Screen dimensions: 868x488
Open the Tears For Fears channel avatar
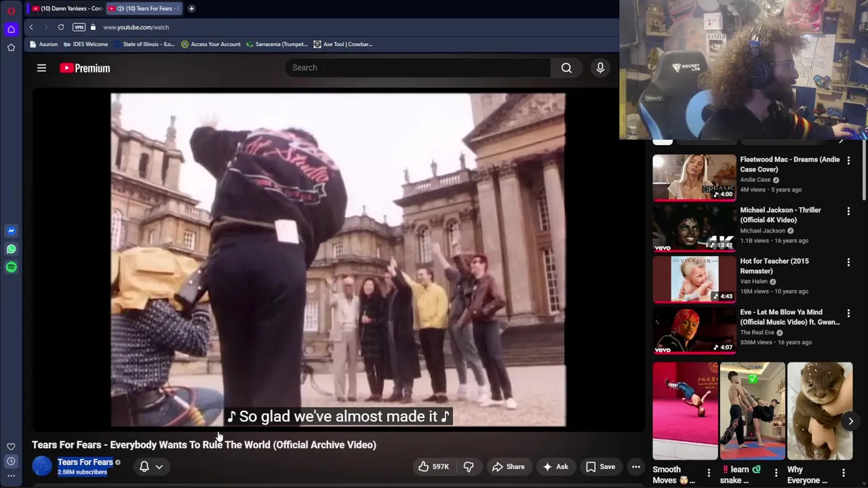42,466
